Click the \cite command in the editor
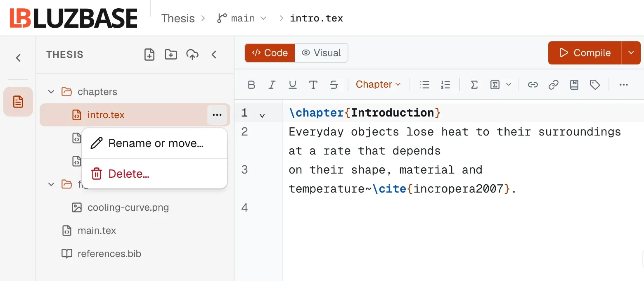 [389, 189]
